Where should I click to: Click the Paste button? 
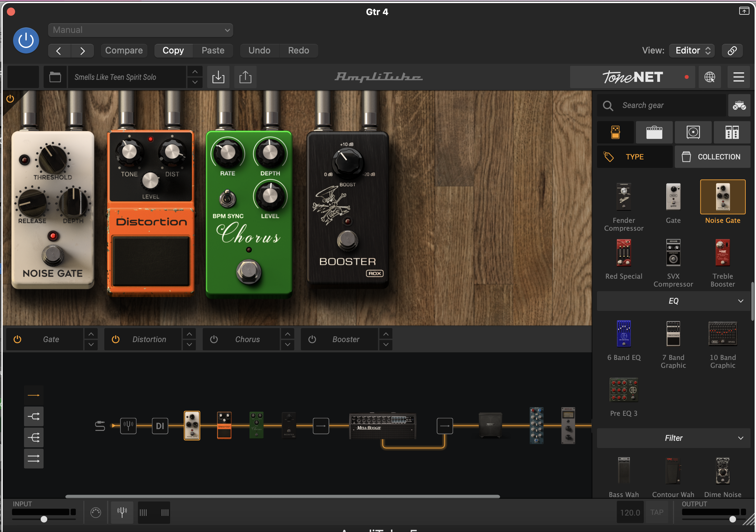(213, 51)
